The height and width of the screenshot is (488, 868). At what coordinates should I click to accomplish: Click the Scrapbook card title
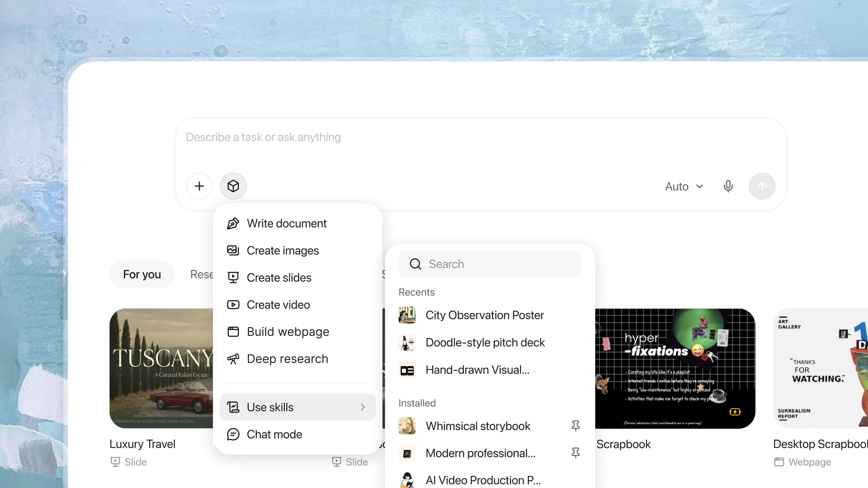click(624, 444)
